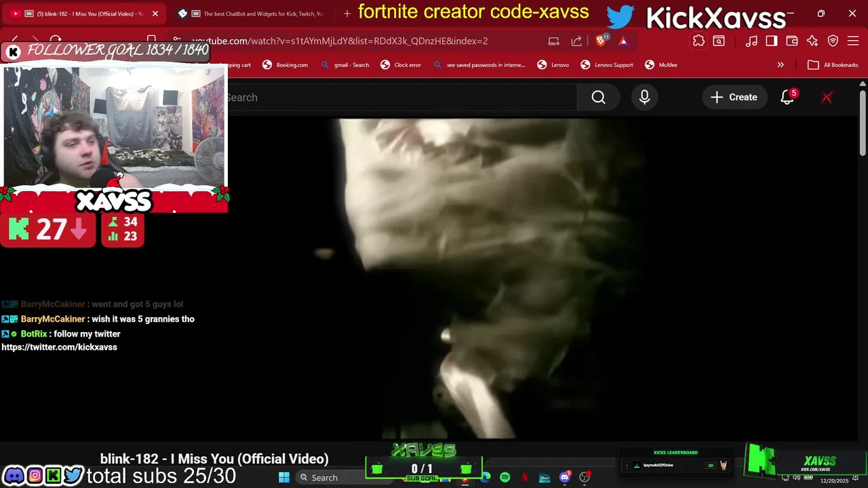Open the browser hamburger menu
868x488 pixels.
point(853,41)
